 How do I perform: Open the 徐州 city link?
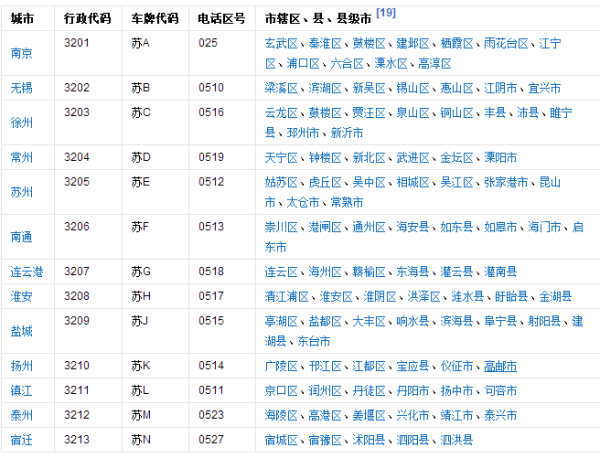tap(21, 123)
